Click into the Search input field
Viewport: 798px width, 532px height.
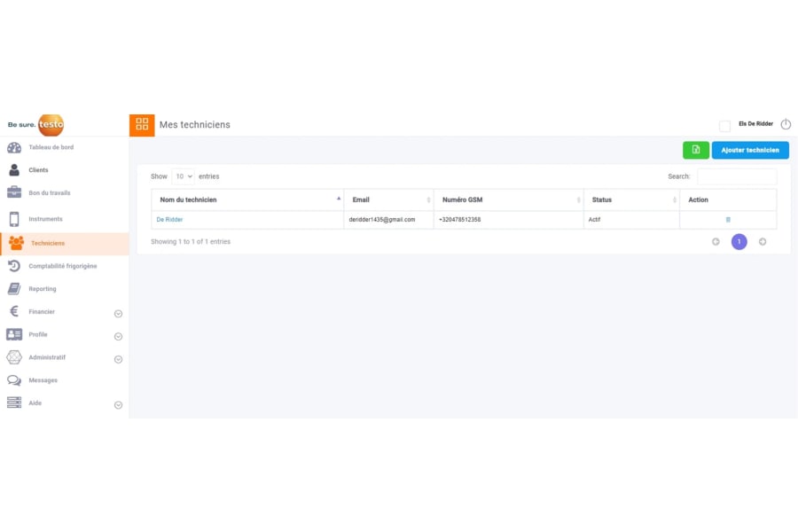(736, 176)
